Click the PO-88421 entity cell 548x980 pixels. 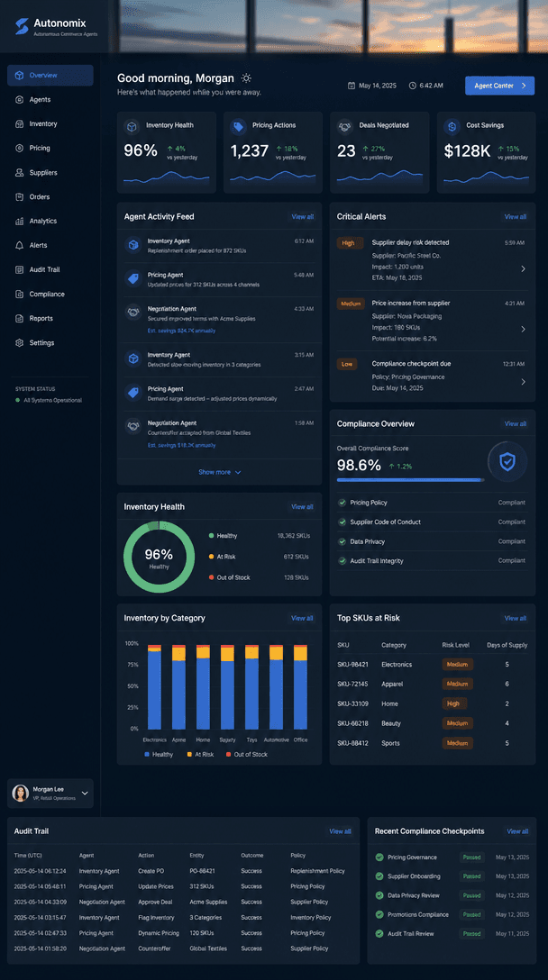click(202, 871)
